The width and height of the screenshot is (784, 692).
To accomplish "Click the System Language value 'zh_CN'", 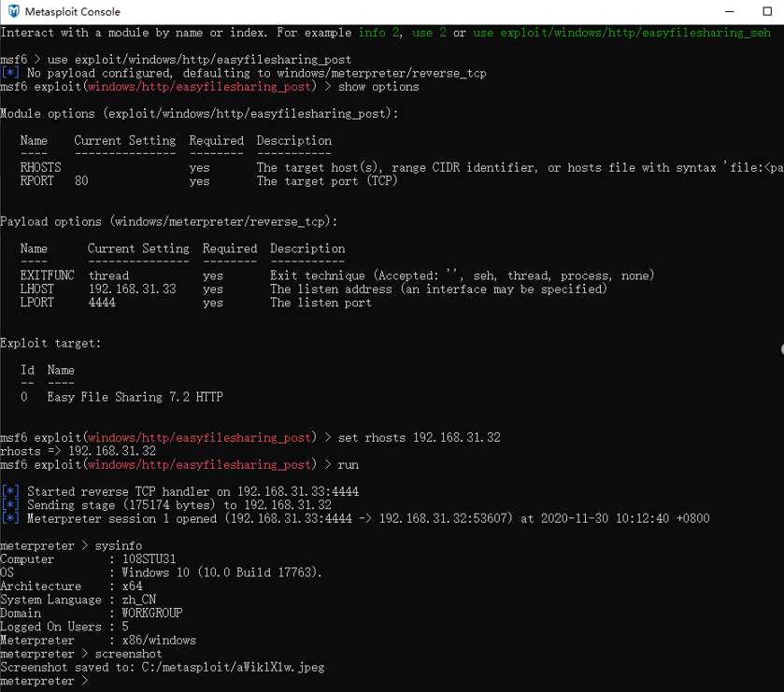I will 139,600.
